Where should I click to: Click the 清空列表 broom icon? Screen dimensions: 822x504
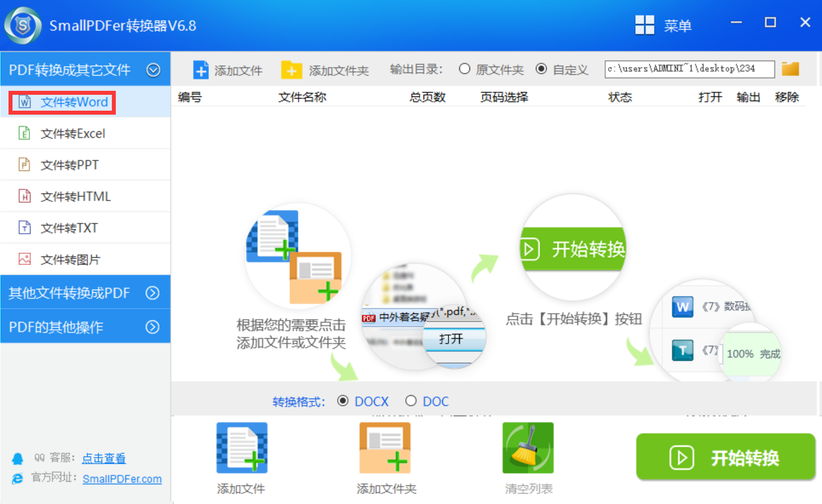[528, 448]
